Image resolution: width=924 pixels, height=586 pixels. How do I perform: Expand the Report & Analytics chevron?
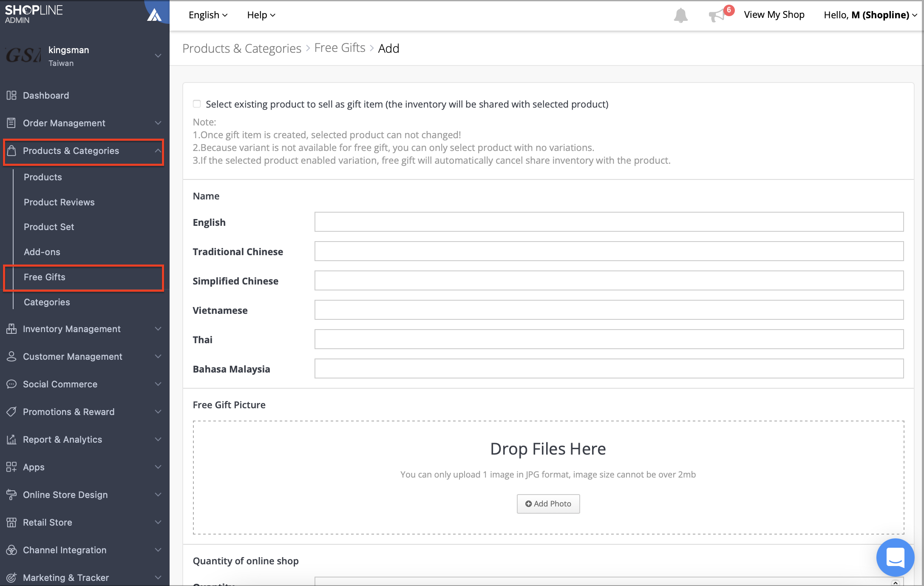point(158,439)
